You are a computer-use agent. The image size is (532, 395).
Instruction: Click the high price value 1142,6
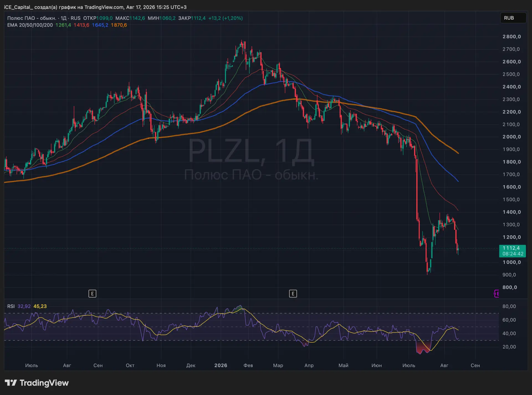137,18
